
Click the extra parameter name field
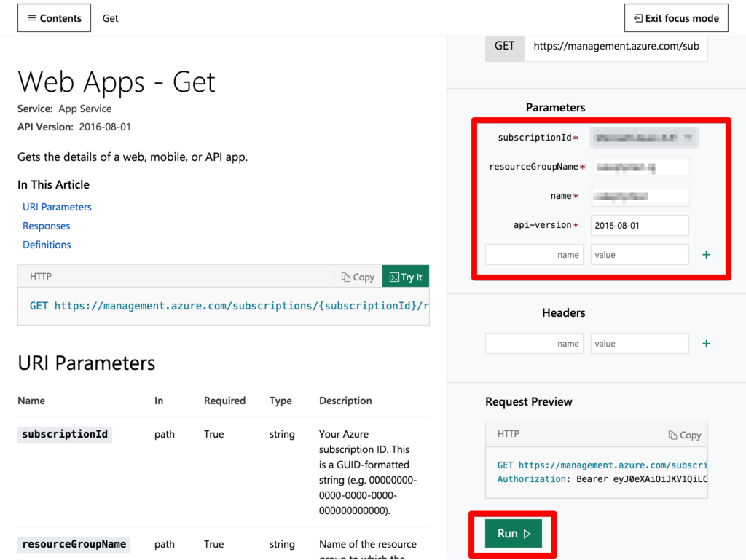pyautogui.click(x=534, y=255)
